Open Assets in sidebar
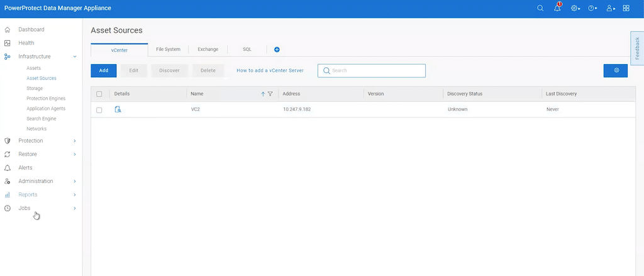This screenshot has width=644, height=276. click(34, 68)
